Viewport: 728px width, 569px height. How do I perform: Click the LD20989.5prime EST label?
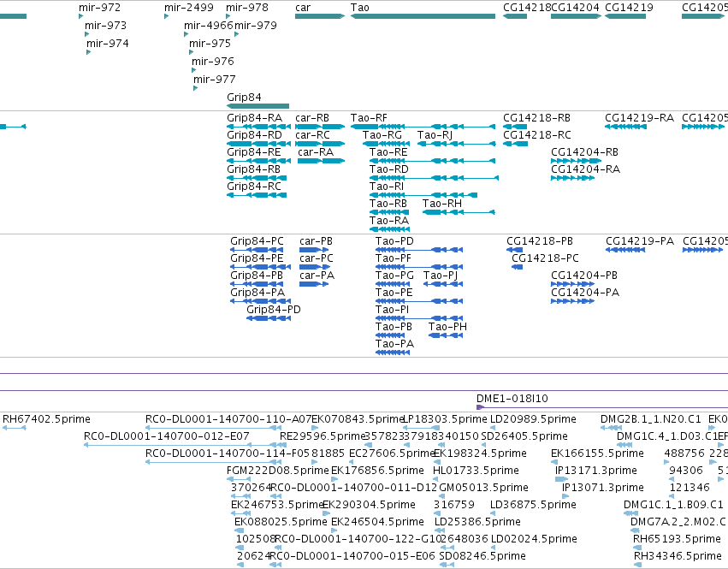coord(533,419)
